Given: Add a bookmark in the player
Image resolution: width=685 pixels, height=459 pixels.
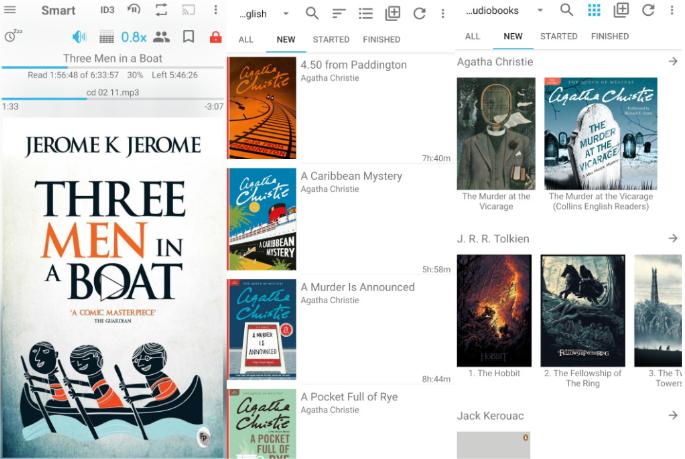Looking at the screenshot, I should tap(188, 37).
